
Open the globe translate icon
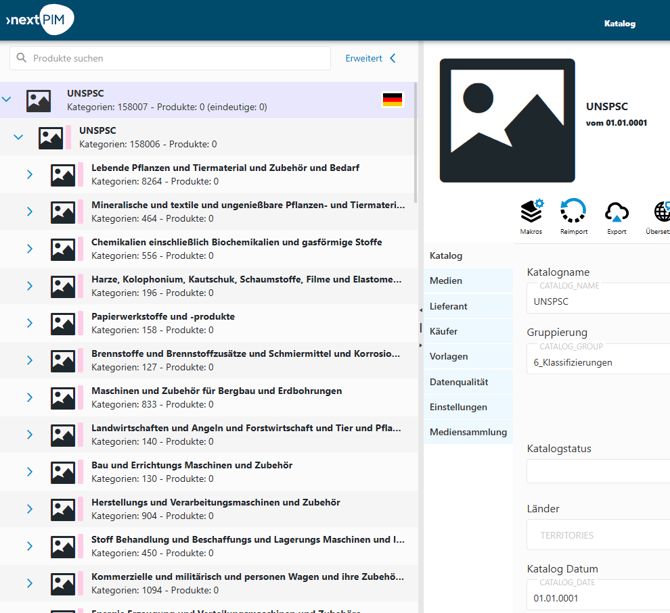coord(662,211)
